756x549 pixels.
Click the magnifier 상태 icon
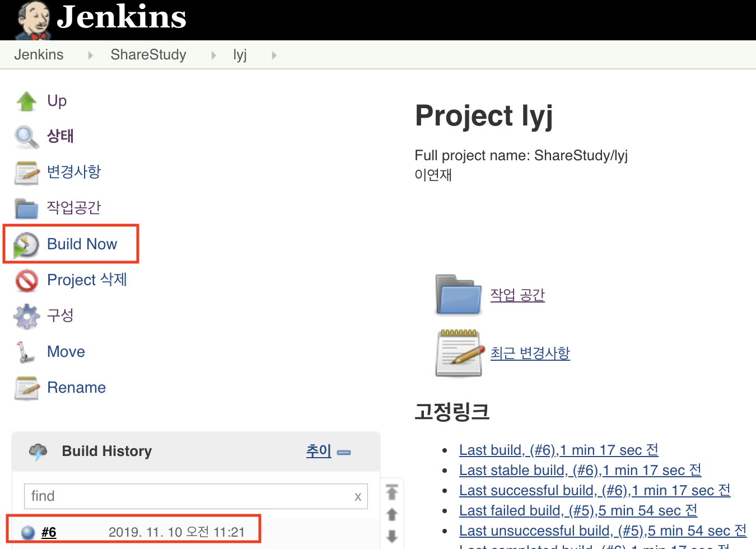[x=27, y=137]
